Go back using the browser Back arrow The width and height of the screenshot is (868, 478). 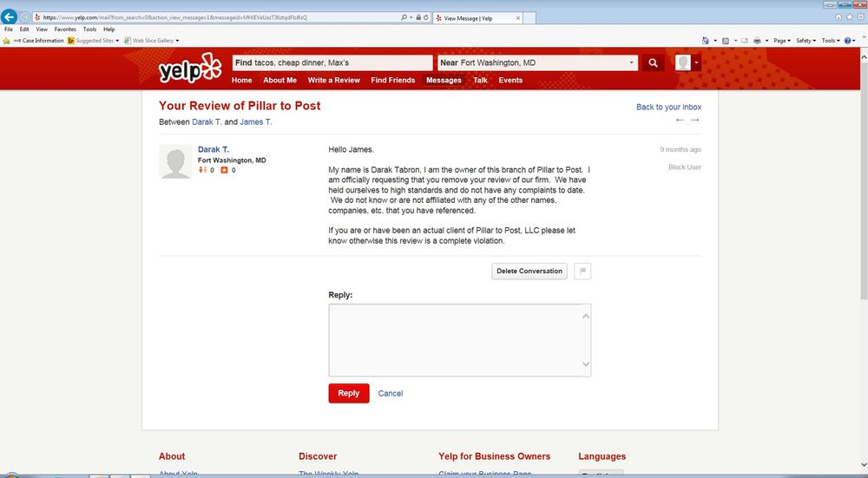(x=9, y=16)
